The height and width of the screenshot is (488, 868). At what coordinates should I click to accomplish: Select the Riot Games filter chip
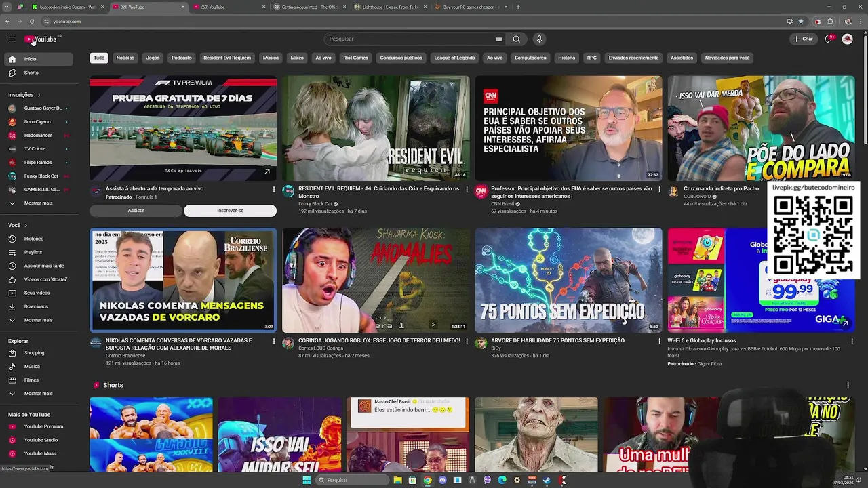[355, 58]
